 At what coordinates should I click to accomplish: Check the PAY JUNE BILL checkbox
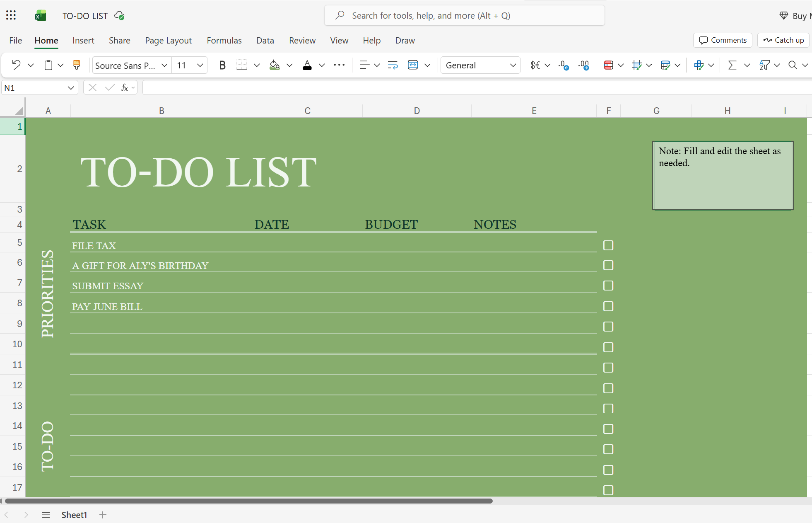click(608, 306)
